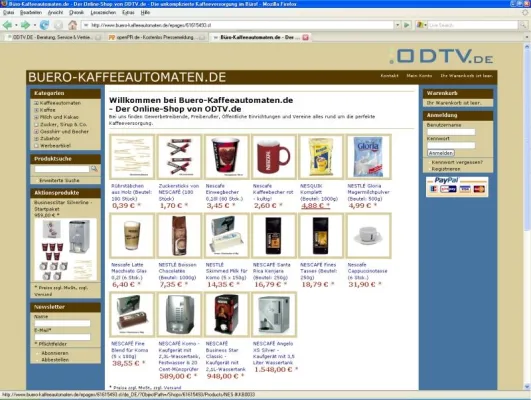Click the Firefox forward arrow button
The height and width of the screenshot is (400, 531).
[25, 25]
